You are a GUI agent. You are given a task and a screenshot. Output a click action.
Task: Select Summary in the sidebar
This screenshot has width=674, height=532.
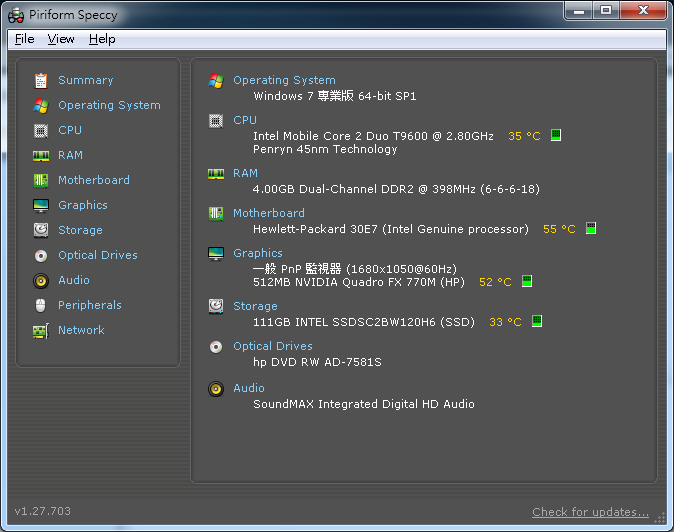[x=86, y=80]
